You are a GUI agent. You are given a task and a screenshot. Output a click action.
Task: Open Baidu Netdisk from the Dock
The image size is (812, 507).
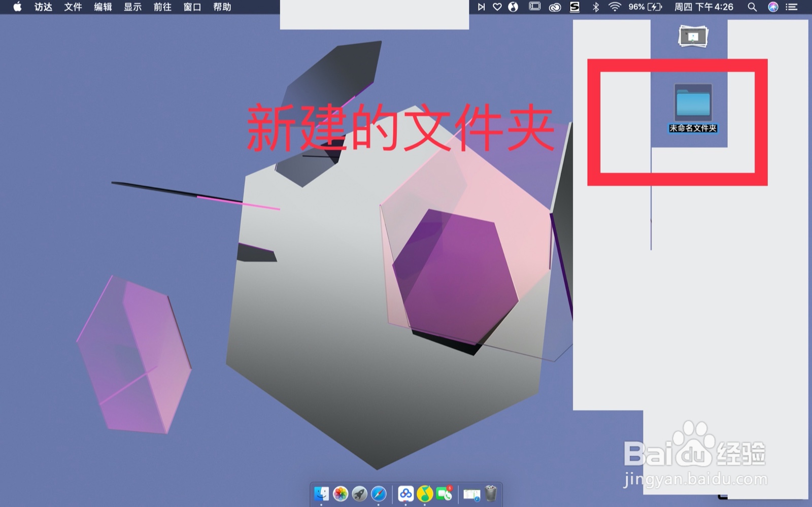tap(406, 494)
